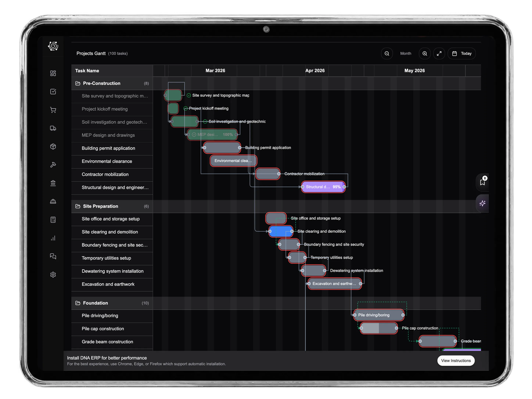Open the hammer tool icon in sidebar
The image size is (532, 399).
pyautogui.click(x=53, y=165)
